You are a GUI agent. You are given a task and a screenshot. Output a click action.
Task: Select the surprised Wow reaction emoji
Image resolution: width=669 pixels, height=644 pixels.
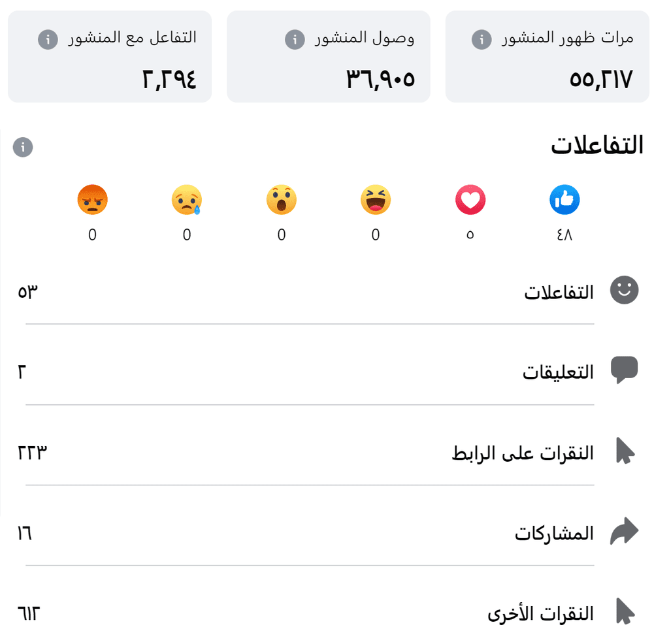[281, 200]
